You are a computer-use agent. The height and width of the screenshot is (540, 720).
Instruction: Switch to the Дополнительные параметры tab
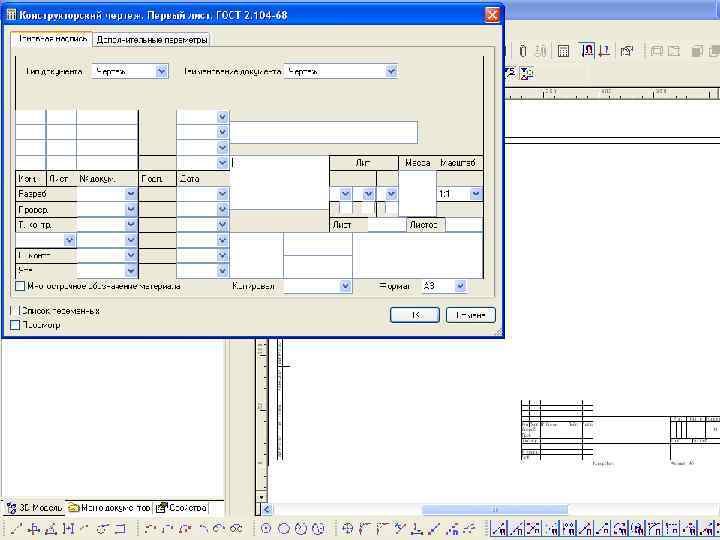click(x=152, y=40)
